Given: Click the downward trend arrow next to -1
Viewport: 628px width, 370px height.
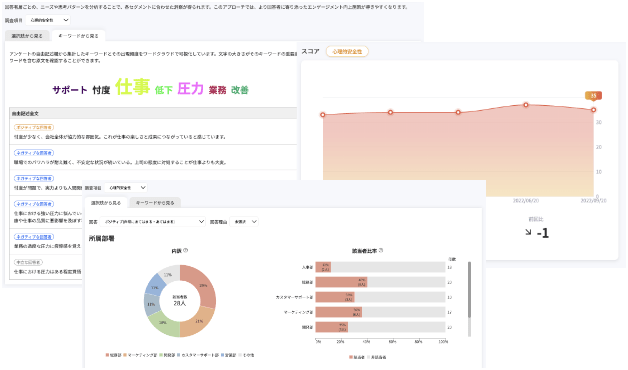Looking at the screenshot, I should coord(528,232).
